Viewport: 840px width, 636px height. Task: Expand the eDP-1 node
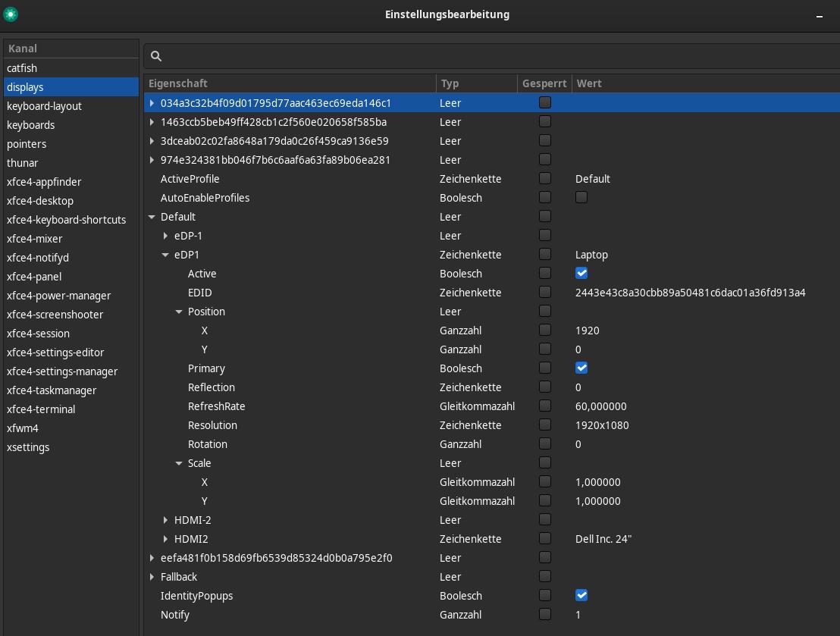(165, 236)
